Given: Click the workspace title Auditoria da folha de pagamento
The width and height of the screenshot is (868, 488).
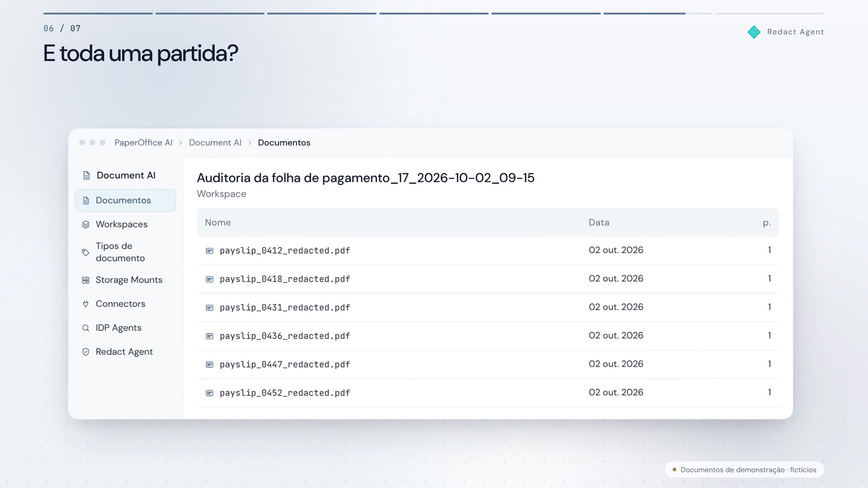Looking at the screenshot, I should click(x=366, y=178).
